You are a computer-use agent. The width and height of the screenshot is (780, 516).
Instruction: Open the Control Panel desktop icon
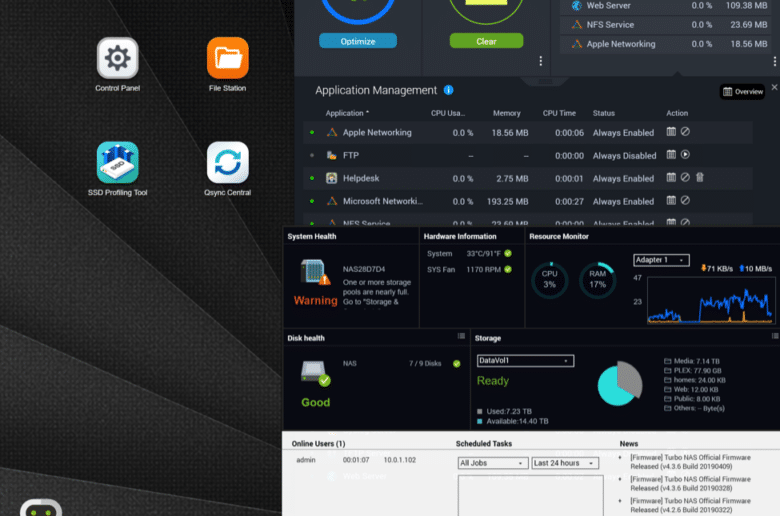click(117, 58)
